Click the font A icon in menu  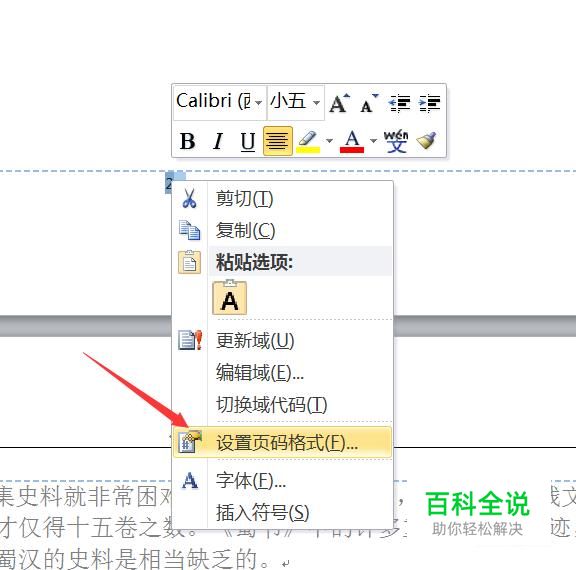pyautogui.click(x=190, y=480)
